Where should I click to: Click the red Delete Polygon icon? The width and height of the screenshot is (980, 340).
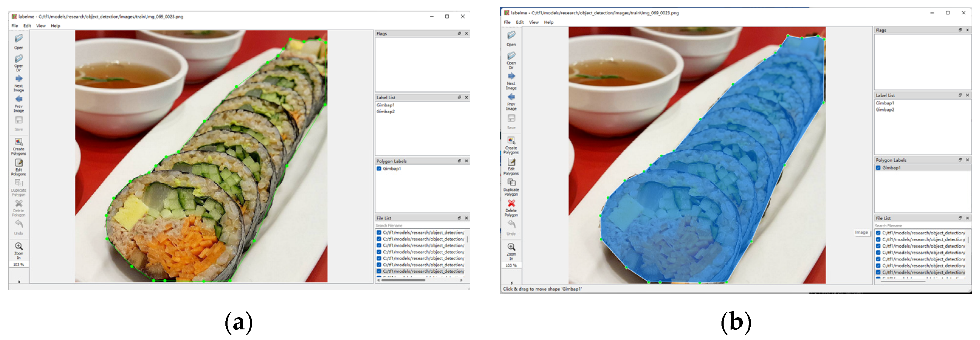(x=511, y=204)
